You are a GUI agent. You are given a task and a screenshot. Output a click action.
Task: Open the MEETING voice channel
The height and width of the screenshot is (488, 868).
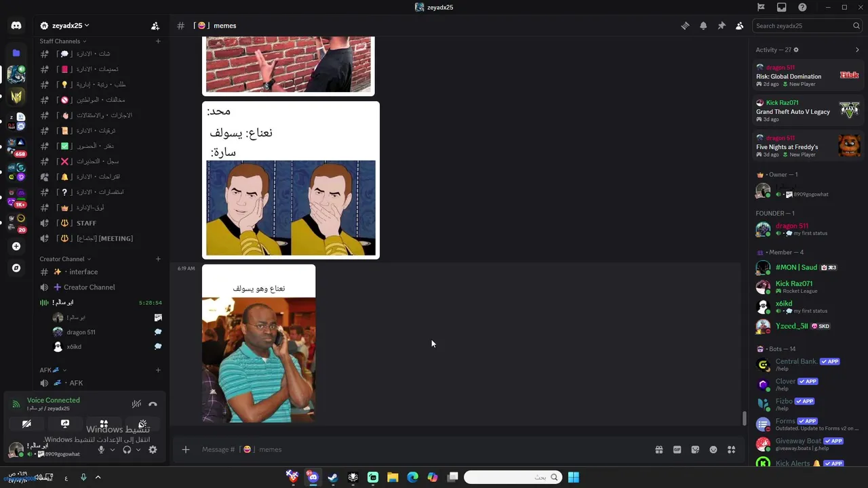tap(100, 239)
